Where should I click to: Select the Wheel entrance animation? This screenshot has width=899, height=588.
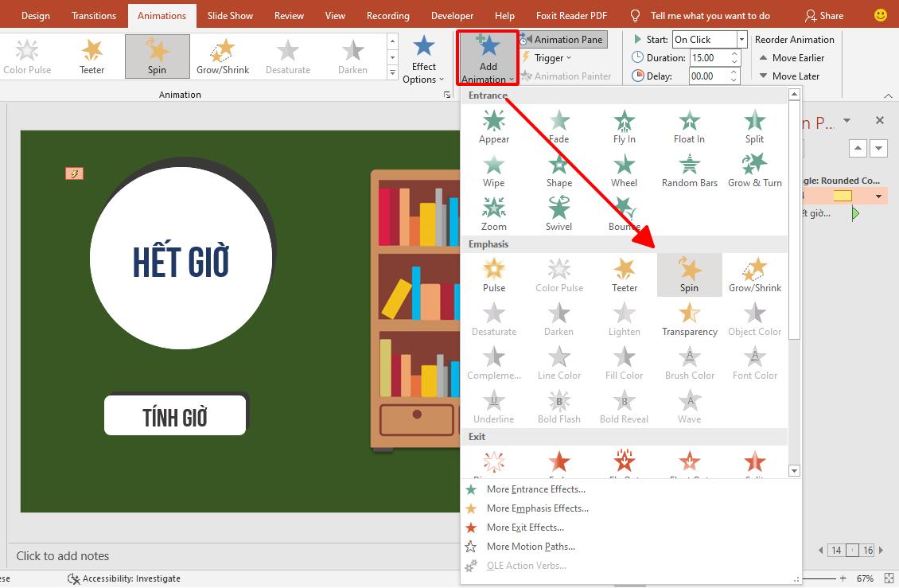coord(624,170)
